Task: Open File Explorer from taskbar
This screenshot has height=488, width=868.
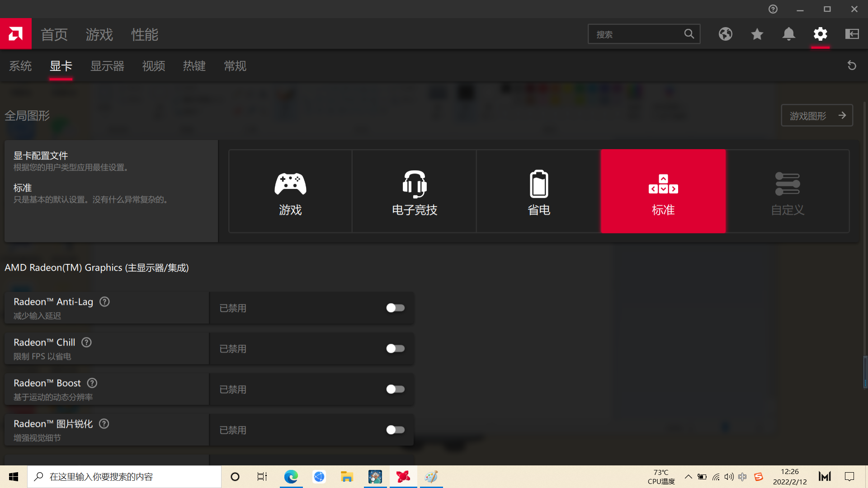Action: [347, 477]
